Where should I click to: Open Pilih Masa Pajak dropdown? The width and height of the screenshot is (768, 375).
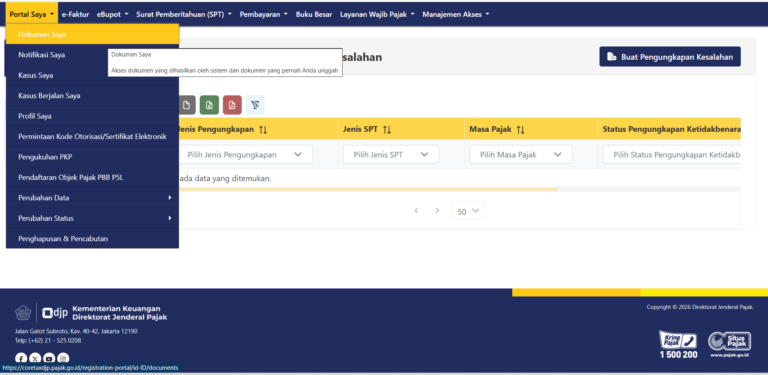click(x=521, y=155)
